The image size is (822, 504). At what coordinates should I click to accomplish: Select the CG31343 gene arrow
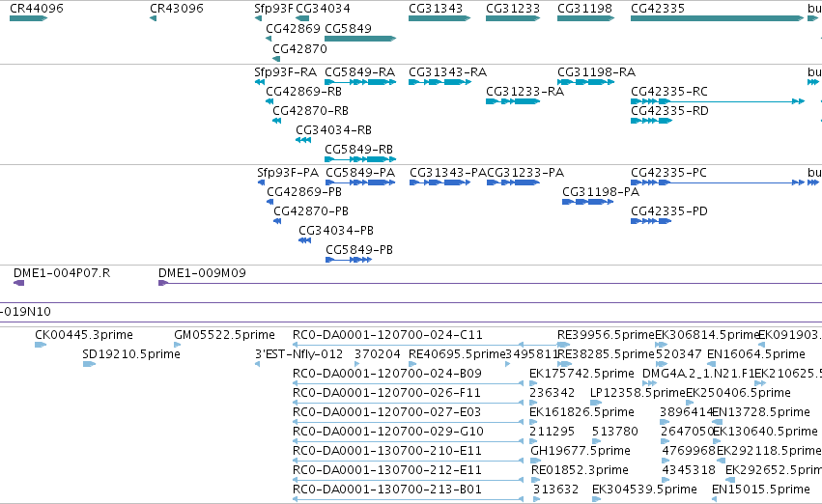tap(439, 18)
